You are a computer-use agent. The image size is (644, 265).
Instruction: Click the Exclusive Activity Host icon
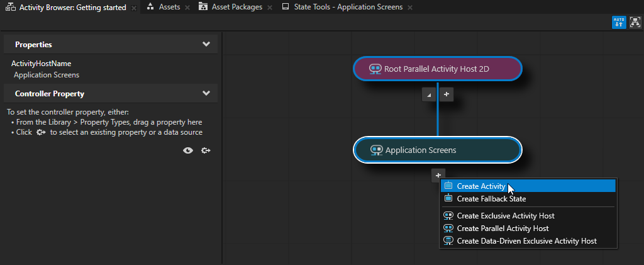click(448, 215)
